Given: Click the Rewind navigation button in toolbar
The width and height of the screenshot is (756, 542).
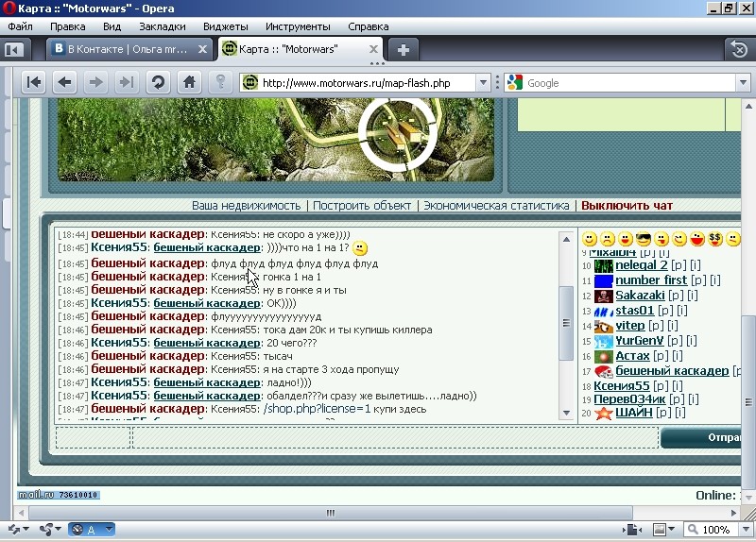Looking at the screenshot, I should pos(34,82).
